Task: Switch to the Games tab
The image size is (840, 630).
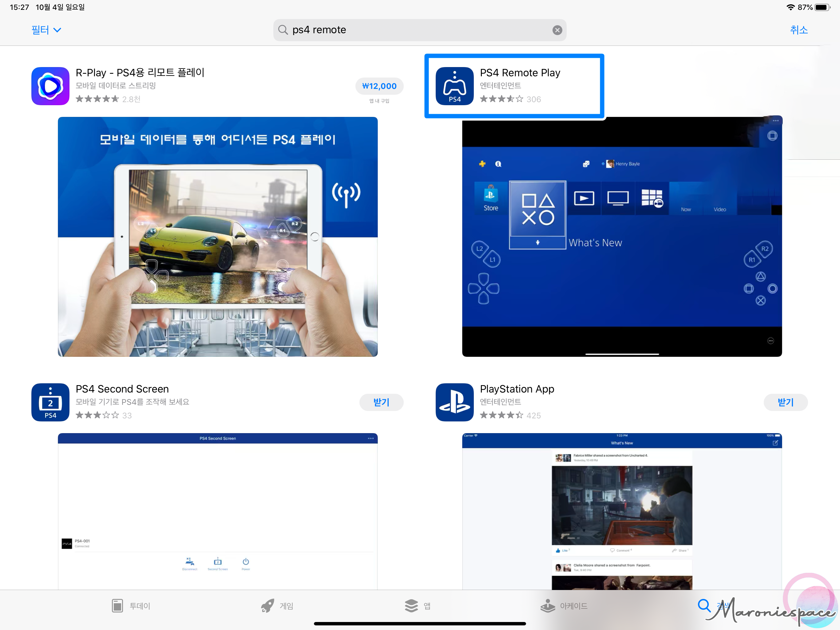Action: 277,605
